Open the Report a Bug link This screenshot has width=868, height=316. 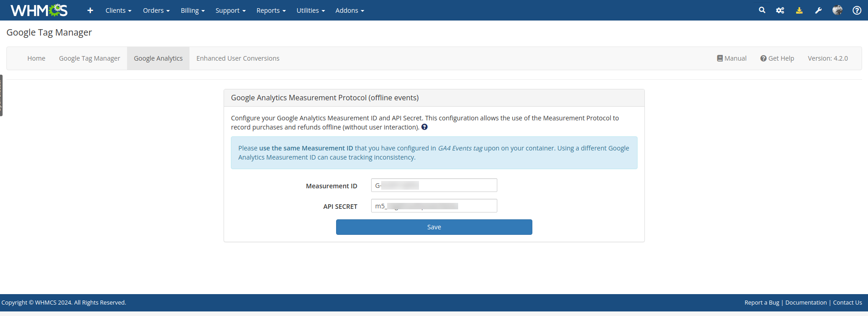[x=762, y=303]
